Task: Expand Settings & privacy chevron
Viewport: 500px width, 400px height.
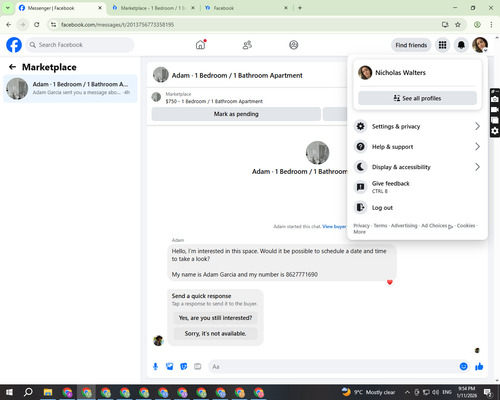Action: click(477, 126)
